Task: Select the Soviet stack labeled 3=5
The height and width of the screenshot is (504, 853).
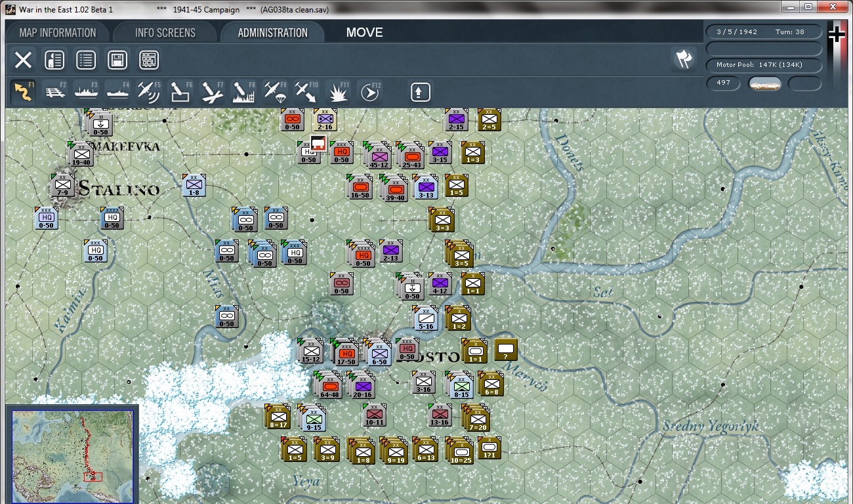Action: click(x=460, y=254)
